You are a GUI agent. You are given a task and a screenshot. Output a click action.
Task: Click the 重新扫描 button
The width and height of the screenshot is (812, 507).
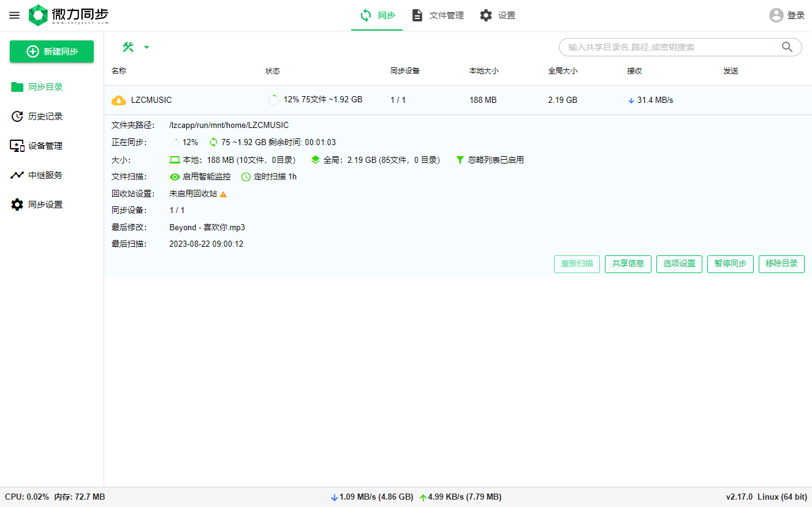[577, 264]
